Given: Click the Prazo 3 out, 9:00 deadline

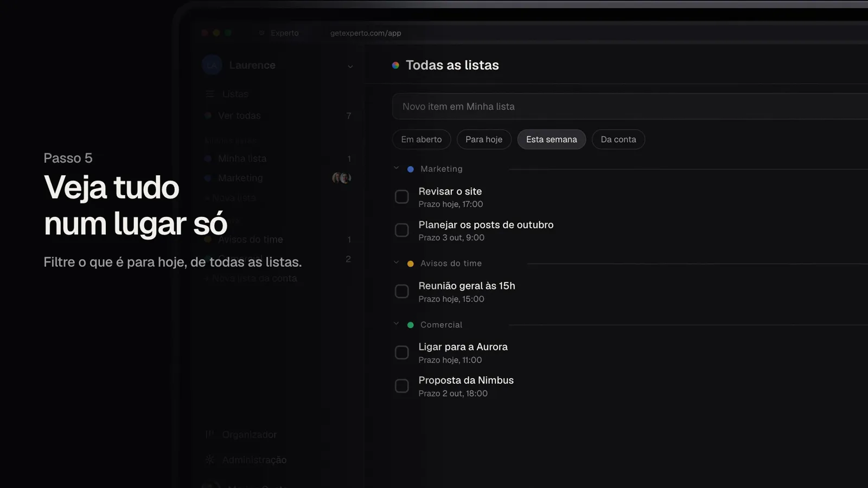Looking at the screenshot, I should click(x=451, y=237).
